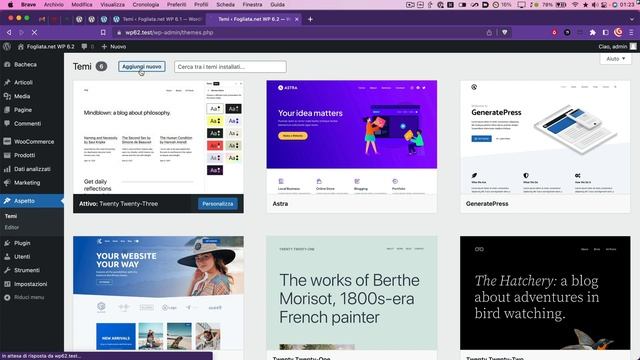
Task: Click the WordPress logo in admin bar
Action: pos(7,47)
